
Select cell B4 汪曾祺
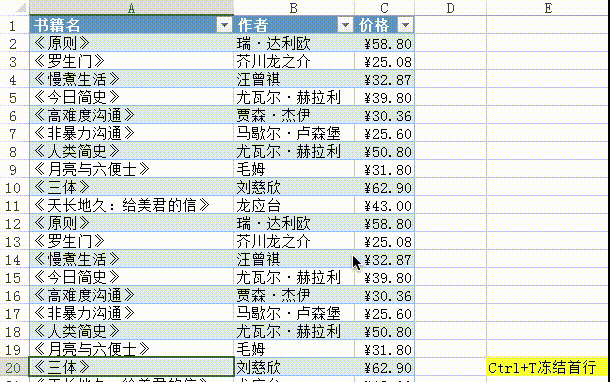point(294,79)
